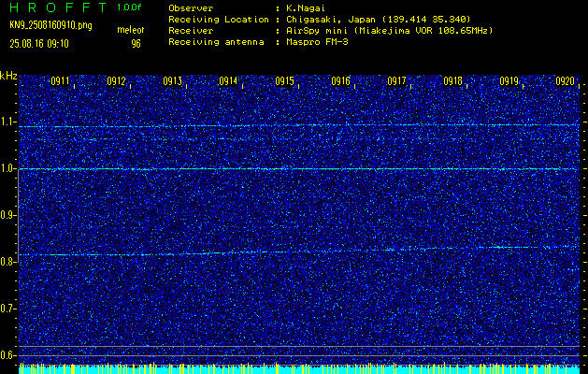588x374 pixels.
Task: Click the 0917 time marker
Action: pos(396,81)
